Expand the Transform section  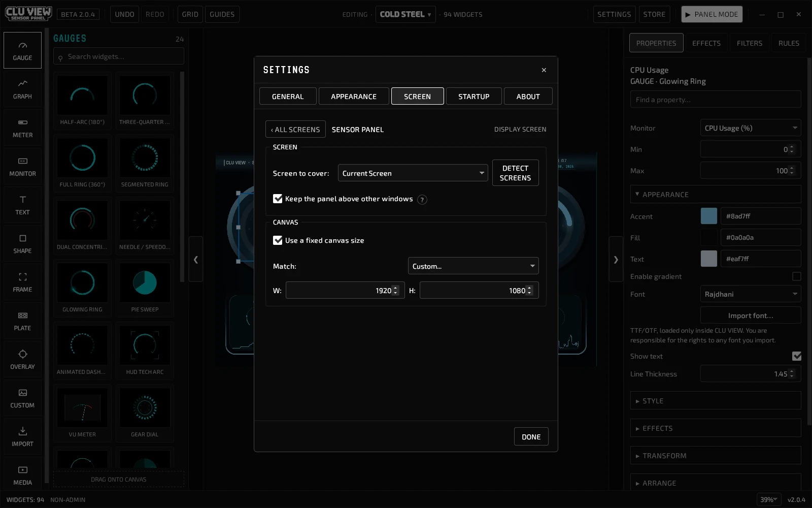click(x=716, y=456)
